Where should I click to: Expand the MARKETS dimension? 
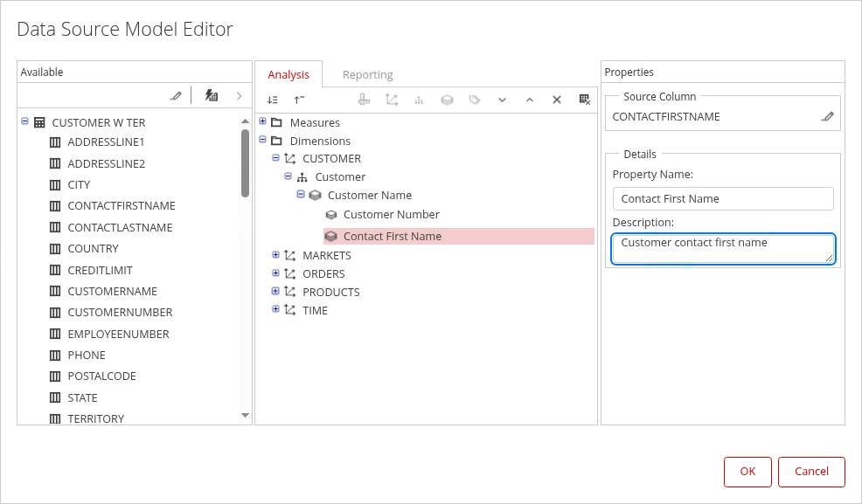click(x=275, y=255)
